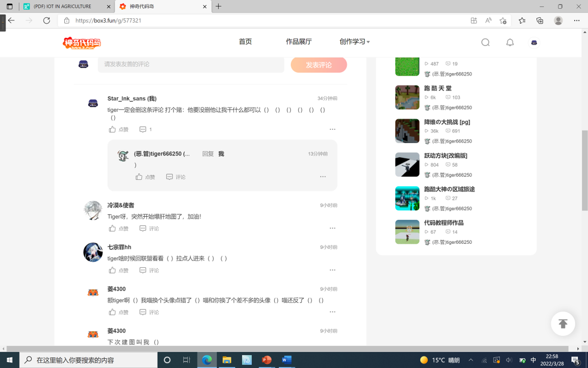
Task: Open 跑酷大神の区域旅途 title link
Action: pos(449,189)
